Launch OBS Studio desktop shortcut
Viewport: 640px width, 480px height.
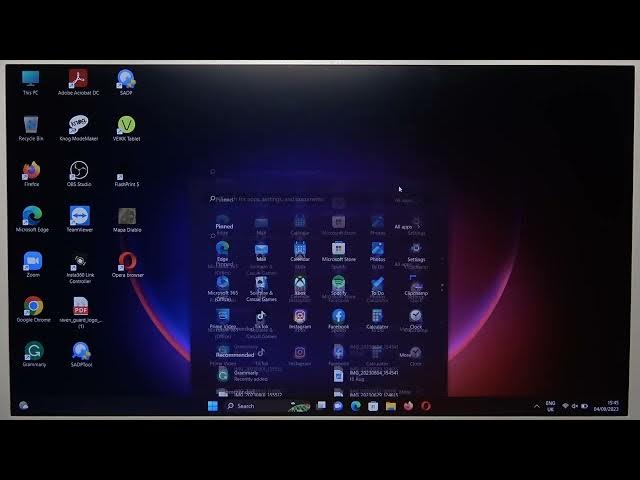click(79, 174)
